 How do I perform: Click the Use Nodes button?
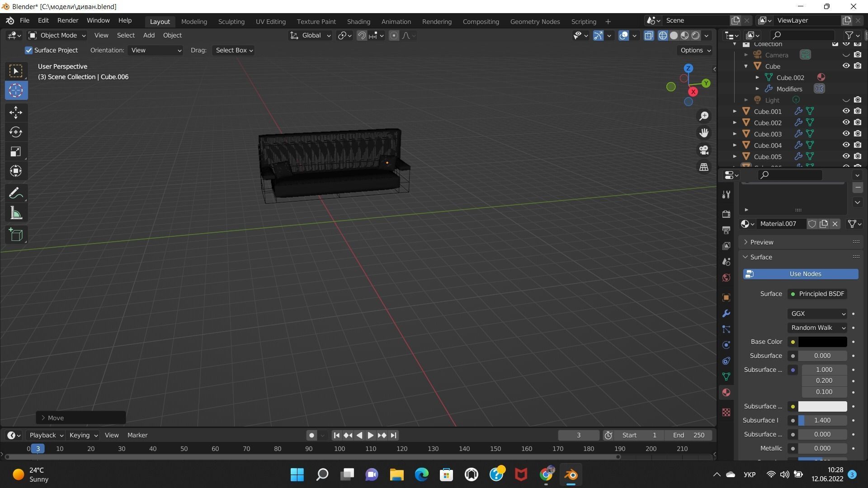(801, 274)
